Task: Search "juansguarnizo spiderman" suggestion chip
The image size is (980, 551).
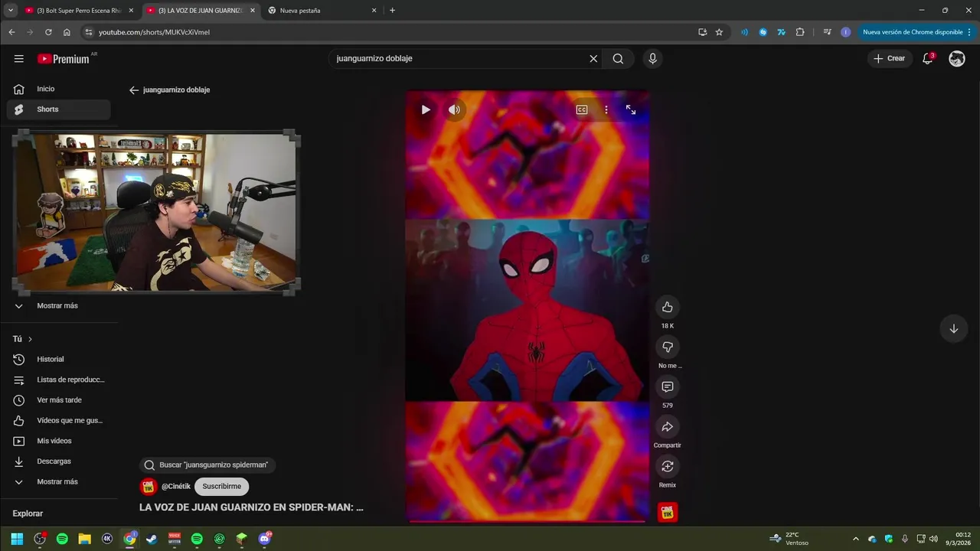Action: click(x=207, y=465)
